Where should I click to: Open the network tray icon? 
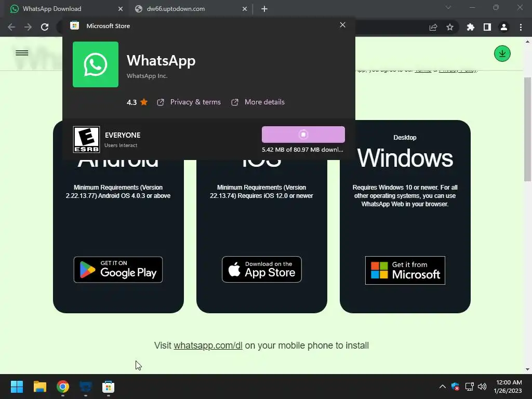[x=469, y=387]
